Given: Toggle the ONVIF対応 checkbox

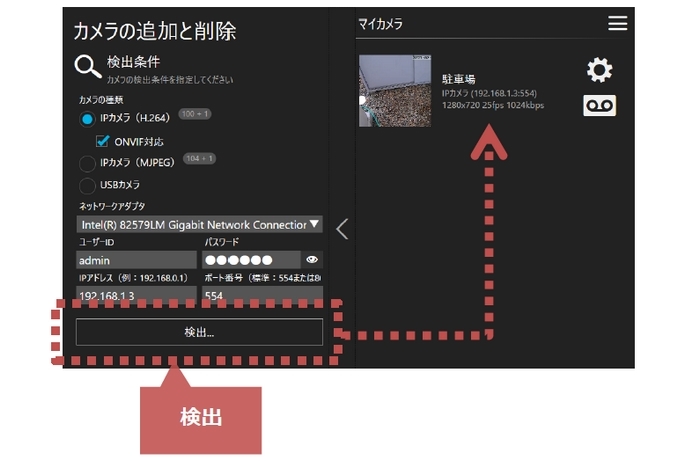Looking at the screenshot, I should (102, 141).
